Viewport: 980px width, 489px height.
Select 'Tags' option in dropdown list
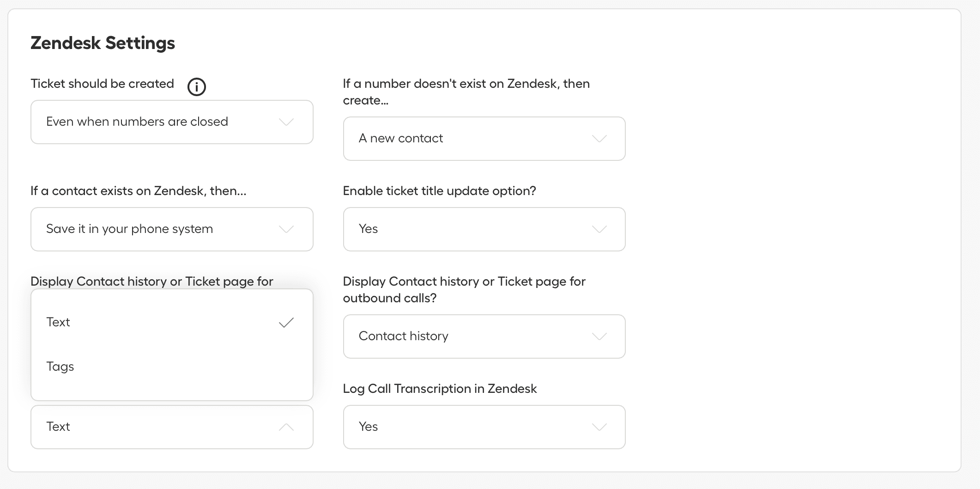point(60,367)
